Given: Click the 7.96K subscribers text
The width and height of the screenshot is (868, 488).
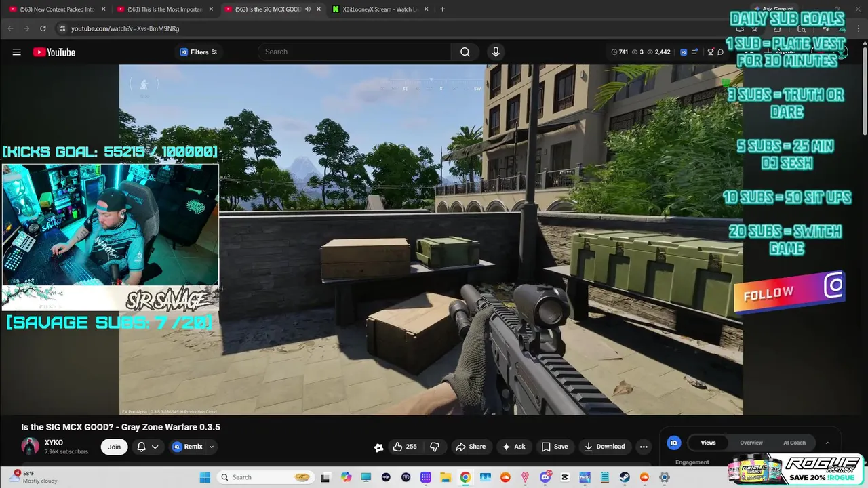Looking at the screenshot, I should point(66,452).
